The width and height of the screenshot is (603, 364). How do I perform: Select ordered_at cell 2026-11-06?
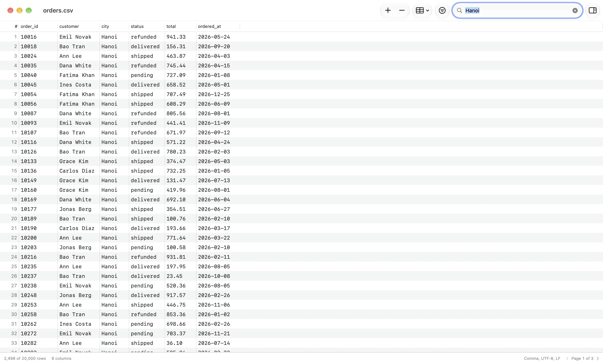(x=218, y=305)
